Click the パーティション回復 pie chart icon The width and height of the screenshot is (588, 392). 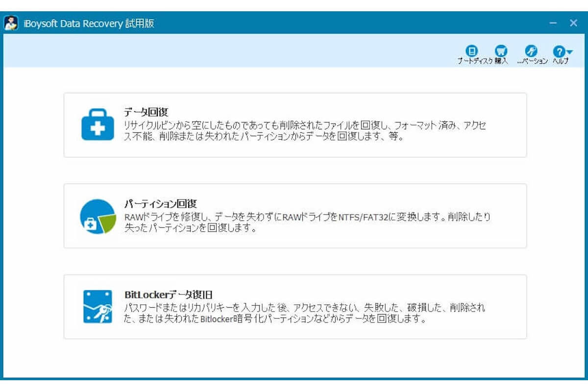point(98,216)
